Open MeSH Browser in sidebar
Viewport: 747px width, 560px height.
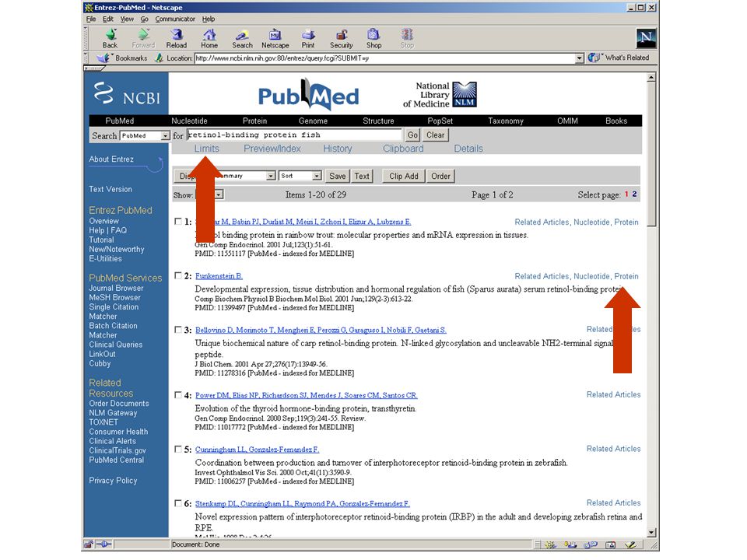coord(115,298)
